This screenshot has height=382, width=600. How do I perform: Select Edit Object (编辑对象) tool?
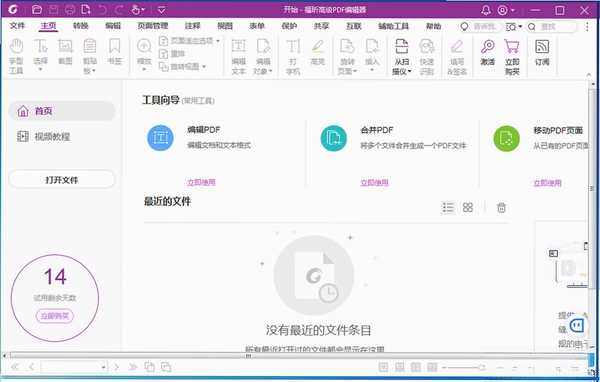263,56
